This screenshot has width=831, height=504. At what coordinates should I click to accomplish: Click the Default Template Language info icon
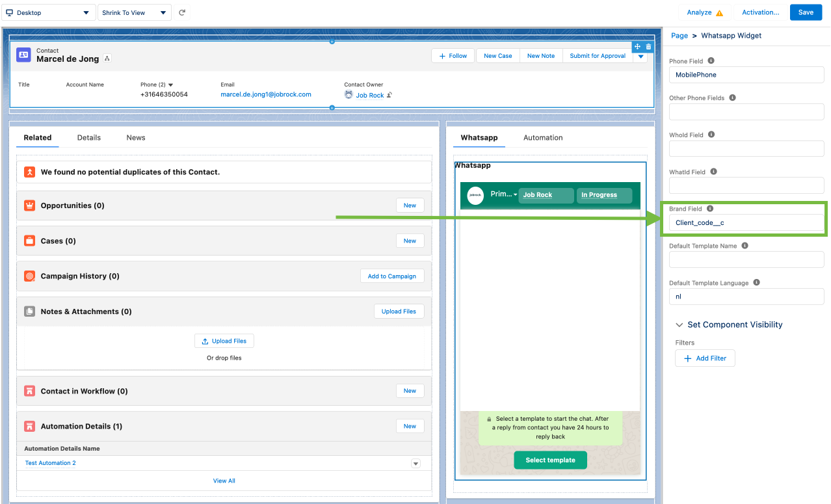[757, 283]
